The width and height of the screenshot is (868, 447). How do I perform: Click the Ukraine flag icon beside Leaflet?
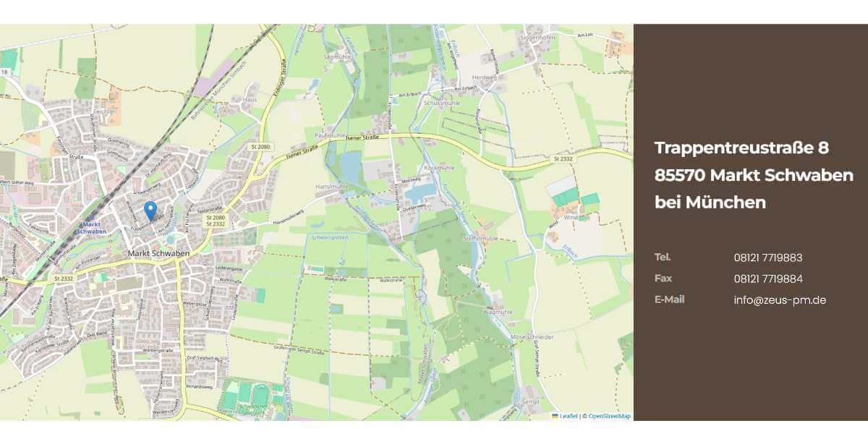click(x=555, y=416)
